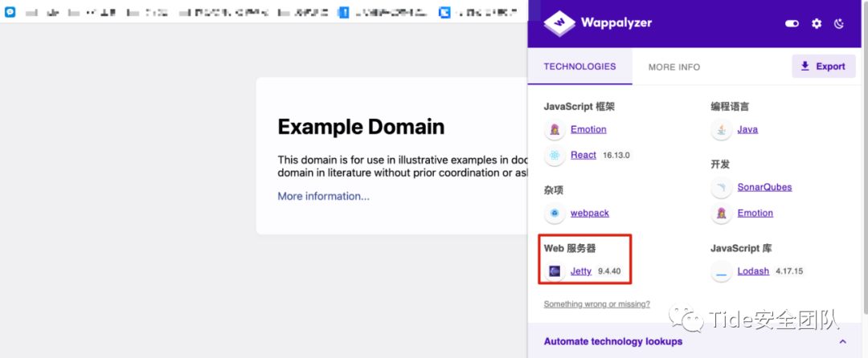Select the TECHNOLOGIES tab
Image resolution: width=868 pixels, height=358 pixels.
[x=579, y=67]
